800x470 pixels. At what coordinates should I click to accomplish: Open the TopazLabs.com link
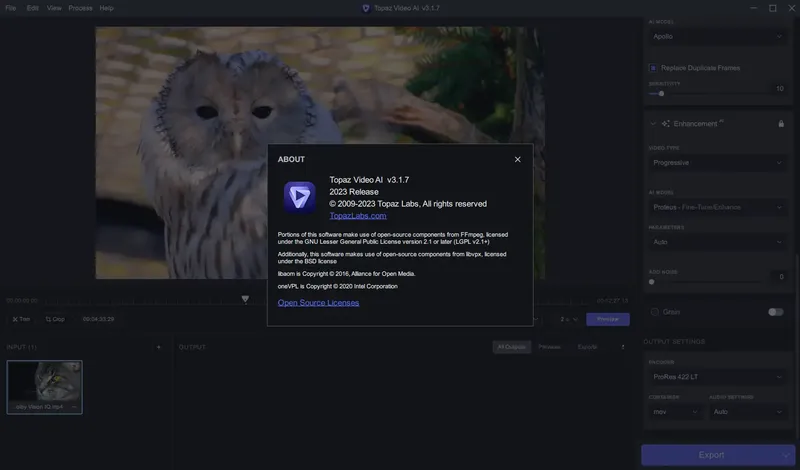[358, 215]
